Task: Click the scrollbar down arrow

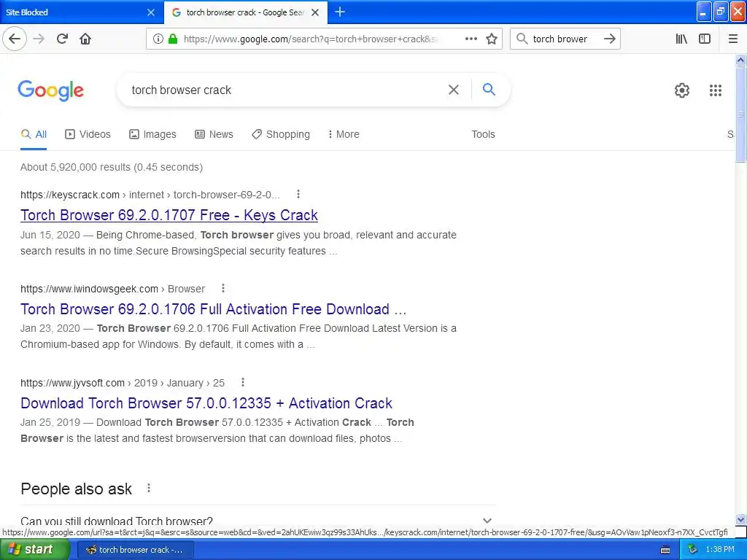Action: pos(740,519)
